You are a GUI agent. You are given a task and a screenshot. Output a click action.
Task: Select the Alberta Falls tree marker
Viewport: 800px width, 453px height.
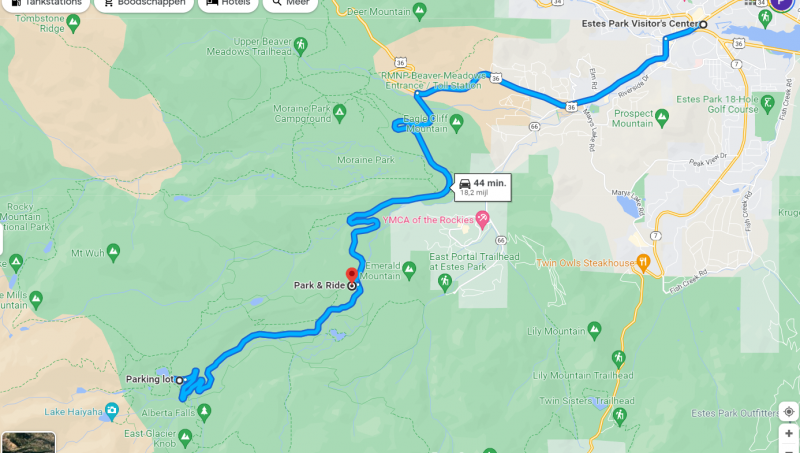click(x=204, y=412)
